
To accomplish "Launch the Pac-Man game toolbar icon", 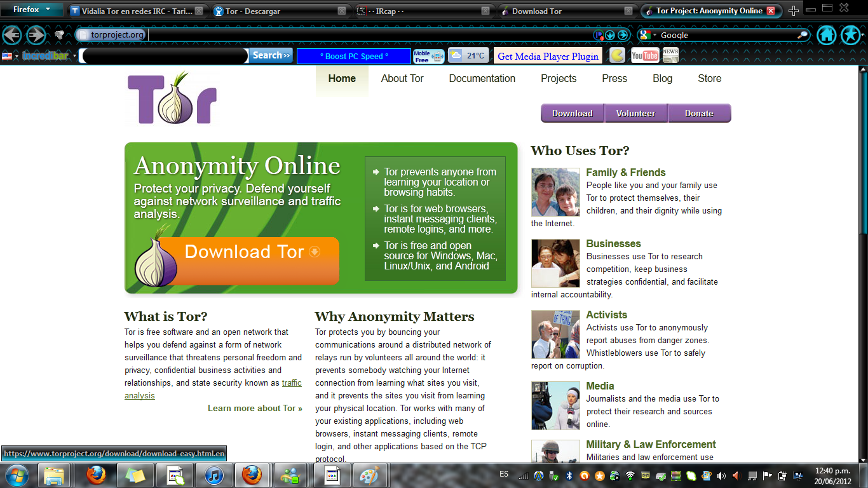I will click(x=617, y=56).
